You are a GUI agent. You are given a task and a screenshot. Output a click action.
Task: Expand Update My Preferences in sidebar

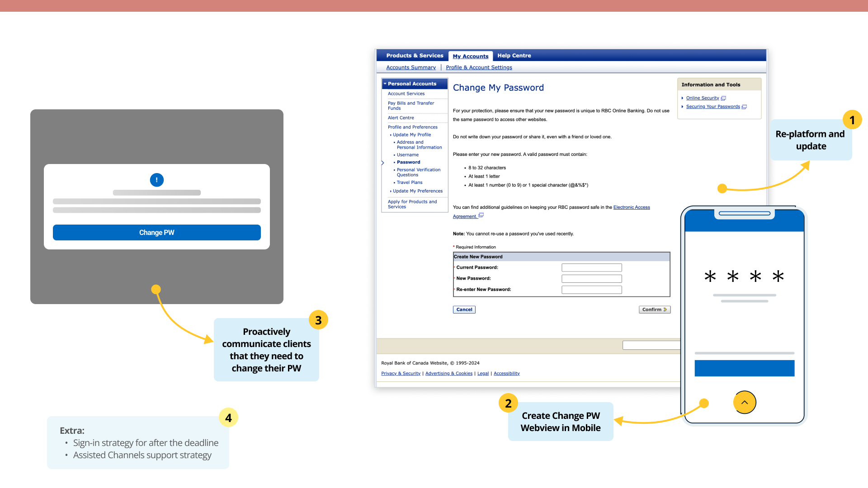point(417,191)
